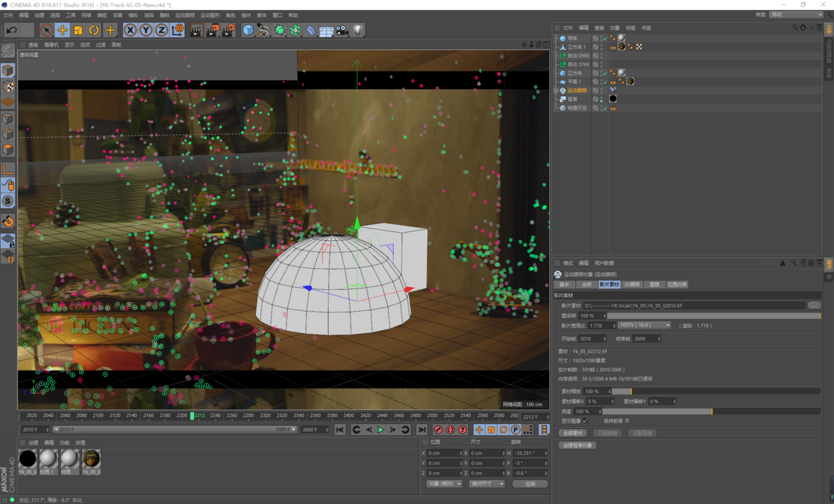The width and height of the screenshot is (834, 504).
Task: Open the HDTV (16:9) aspect ratio dropdown
Action: 645,325
